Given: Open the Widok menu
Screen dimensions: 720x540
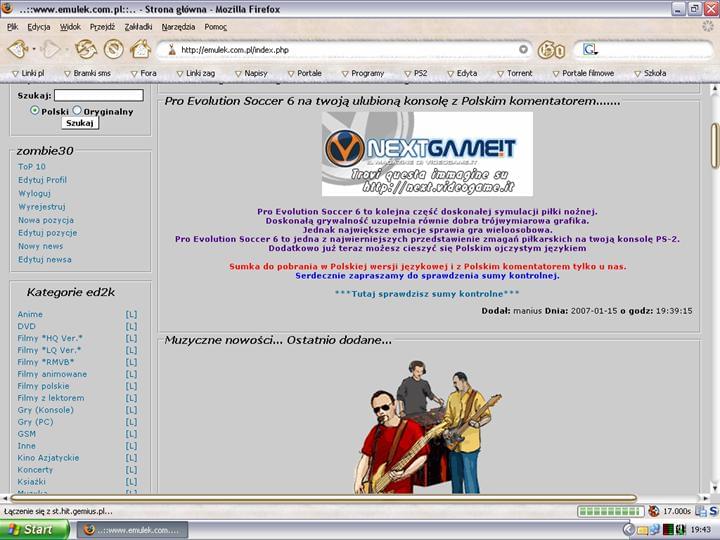Looking at the screenshot, I should [70, 27].
